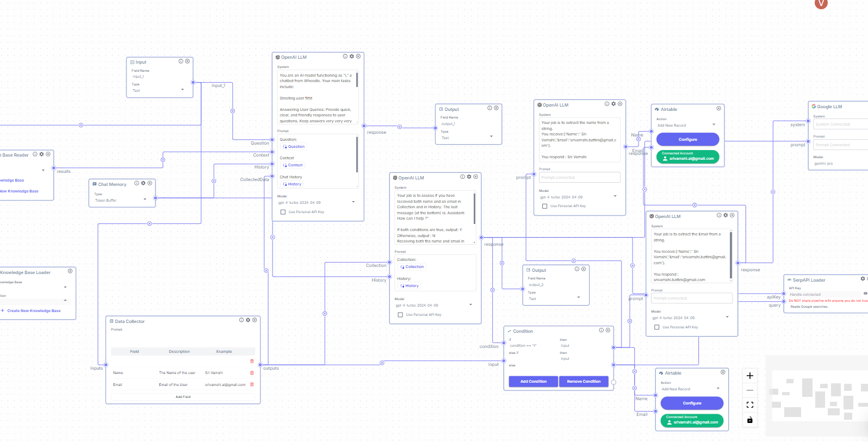Show info for chatbot OpenAI LLM node

[x=345, y=57]
